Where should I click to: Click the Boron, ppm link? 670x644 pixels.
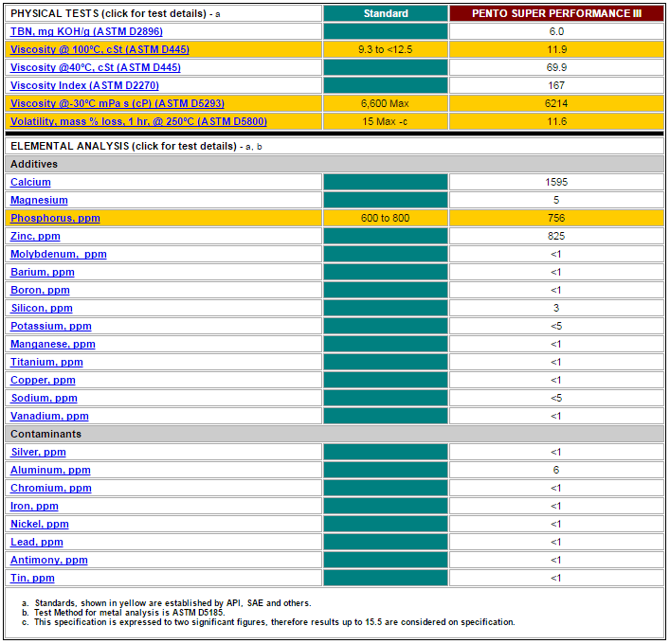[x=40, y=290]
